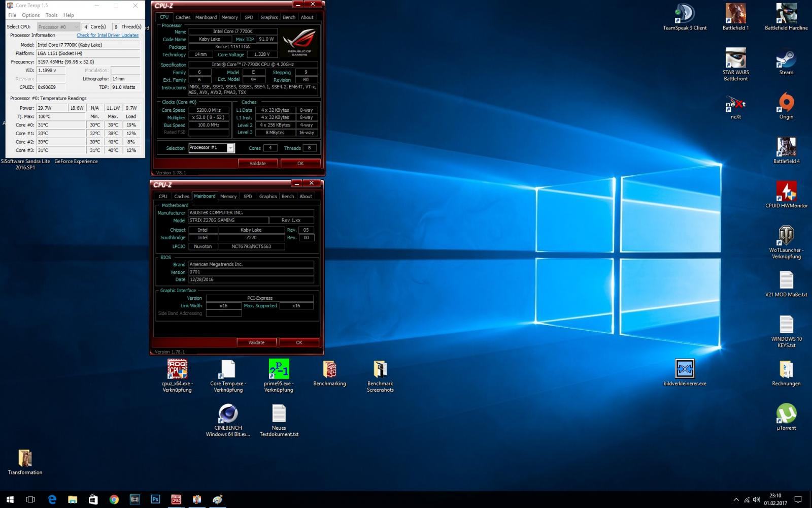Open CPUID HWMonitor desktop icon
This screenshot has width=812, height=508.
click(x=786, y=195)
